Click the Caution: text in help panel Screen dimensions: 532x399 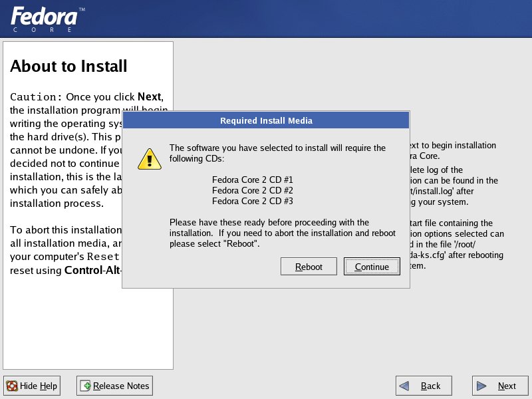click(x=36, y=97)
